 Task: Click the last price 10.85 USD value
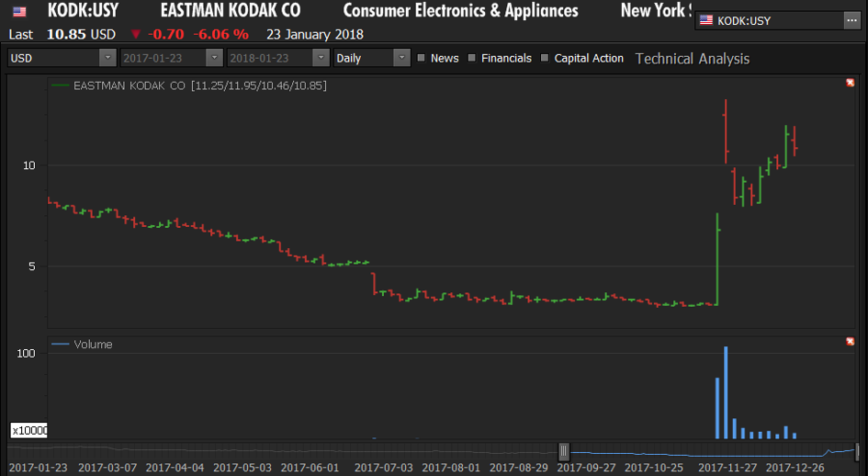(x=81, y=34)
